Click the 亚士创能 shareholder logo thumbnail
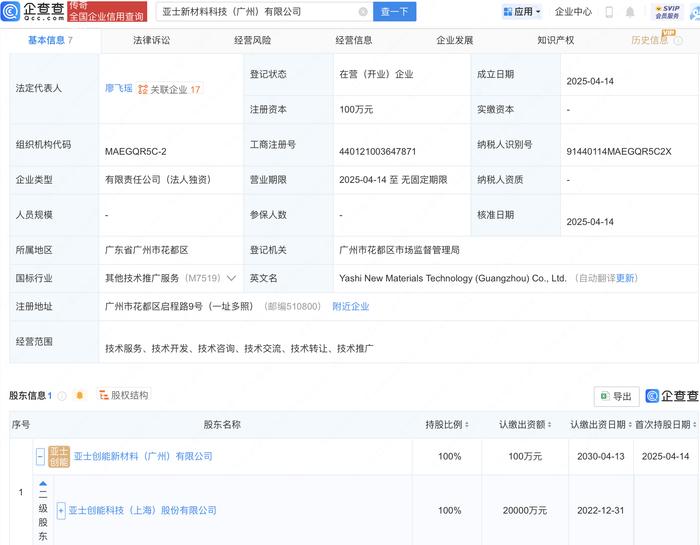This screenshot has height=545, width=700. click(x=59, y=457)
